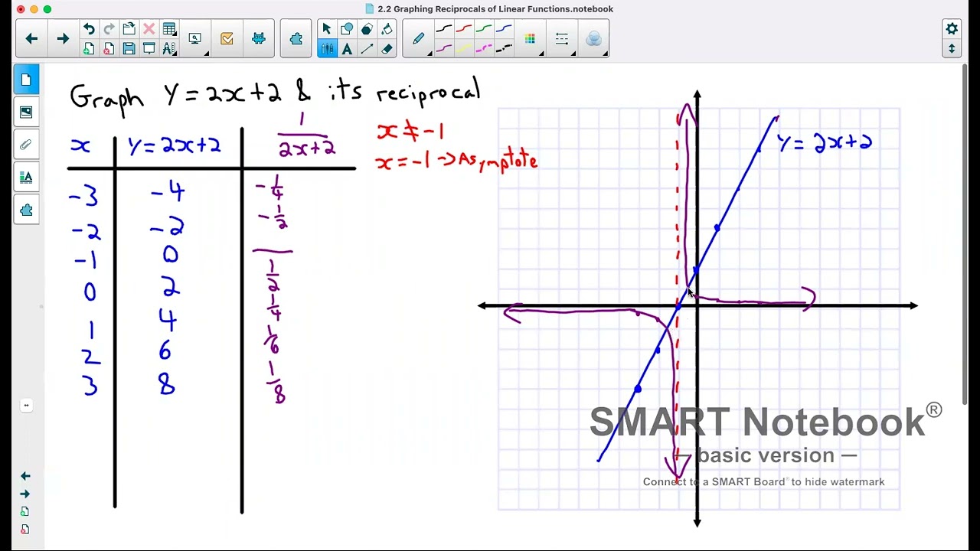Select the Shapes tool
The image size is (980, 551).
click(x=347, y=29)
